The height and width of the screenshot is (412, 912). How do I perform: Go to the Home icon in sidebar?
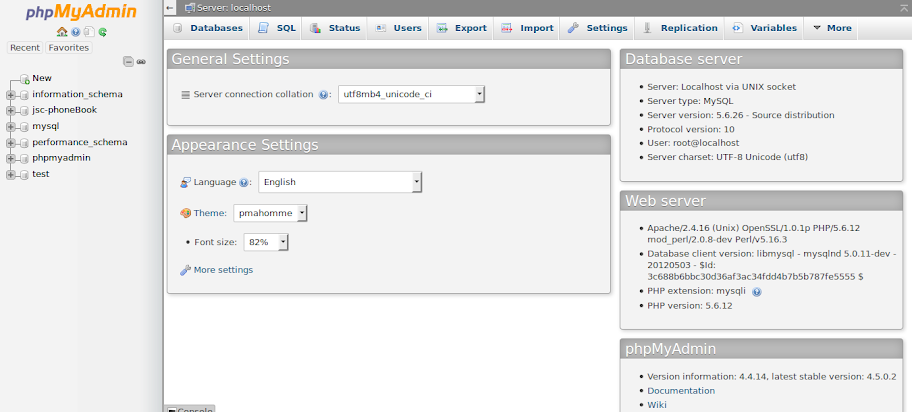tap(62, 32)
